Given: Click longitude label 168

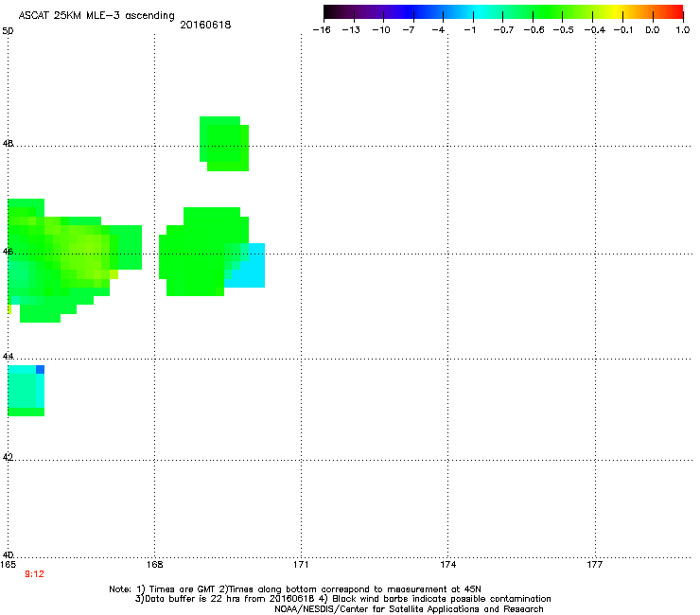Looking at the screenshot, I should [155, 565].
